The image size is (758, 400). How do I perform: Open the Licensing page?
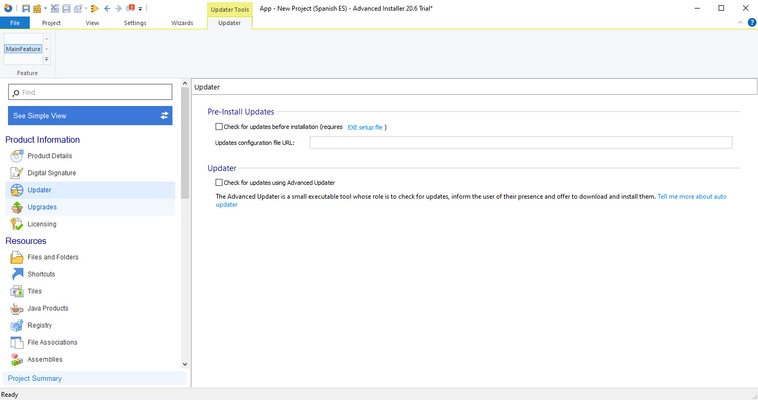42,224
